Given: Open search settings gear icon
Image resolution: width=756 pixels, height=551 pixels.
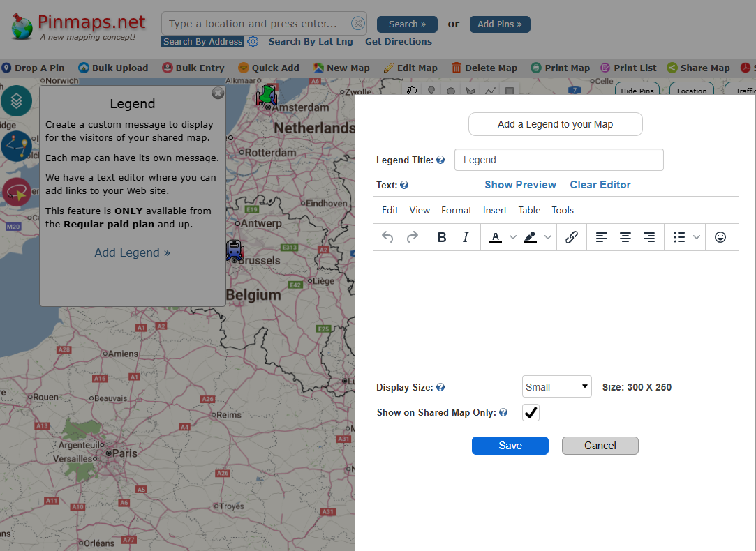Looking at the screenshot, I should tap(253, 41).
